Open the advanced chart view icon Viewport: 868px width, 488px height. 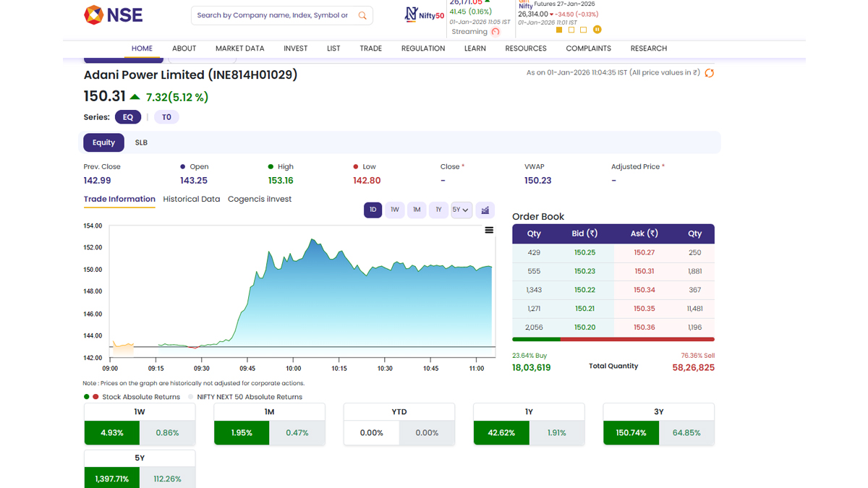click(x=485, y=210)
